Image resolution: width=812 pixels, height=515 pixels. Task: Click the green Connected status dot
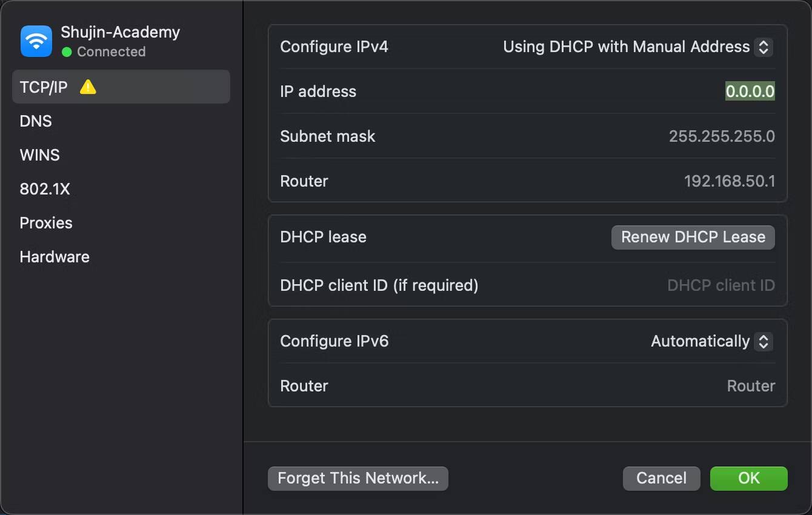[65, 52]
